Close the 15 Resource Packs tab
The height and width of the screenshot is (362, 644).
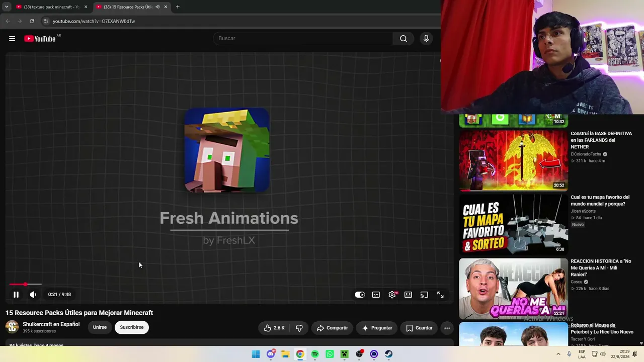click(166, 7)
